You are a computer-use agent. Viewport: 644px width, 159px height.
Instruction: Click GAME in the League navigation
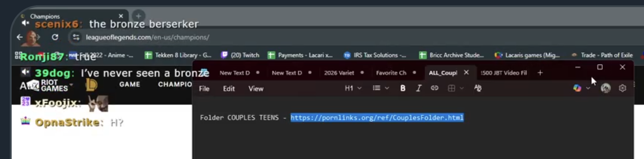point(130,84)
